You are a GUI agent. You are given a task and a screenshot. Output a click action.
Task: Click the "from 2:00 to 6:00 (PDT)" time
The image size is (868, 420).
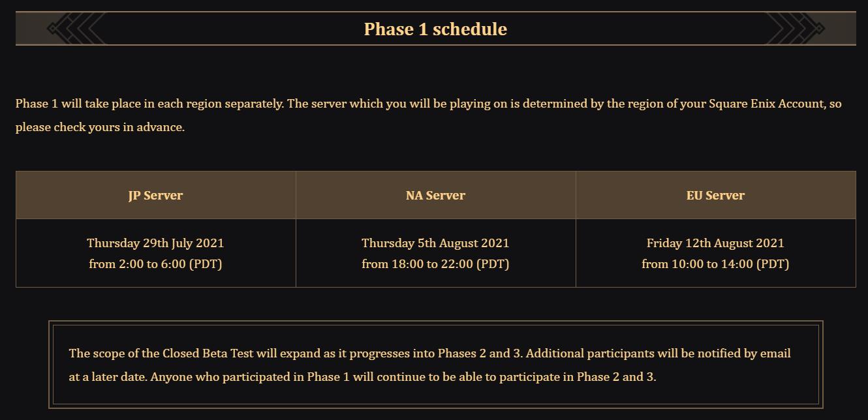point(155,264)
